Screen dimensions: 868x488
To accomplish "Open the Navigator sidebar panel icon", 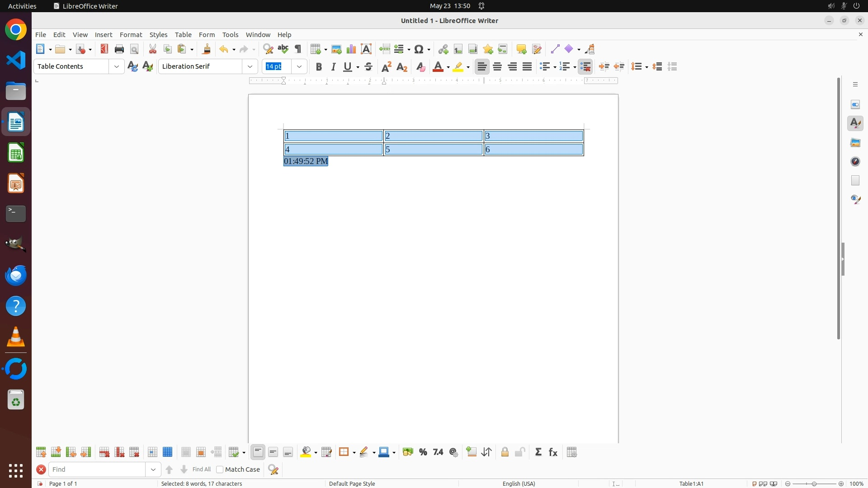I will click(x=855, y=161).
